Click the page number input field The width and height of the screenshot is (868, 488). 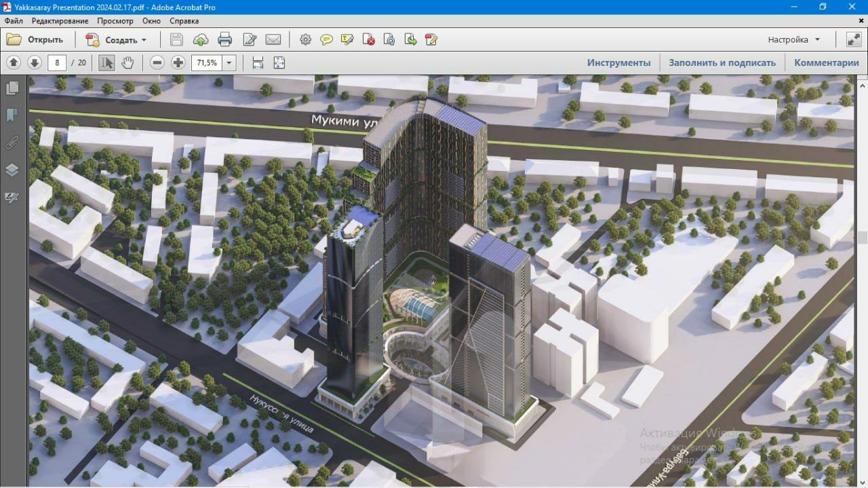(x=57, y=63)
